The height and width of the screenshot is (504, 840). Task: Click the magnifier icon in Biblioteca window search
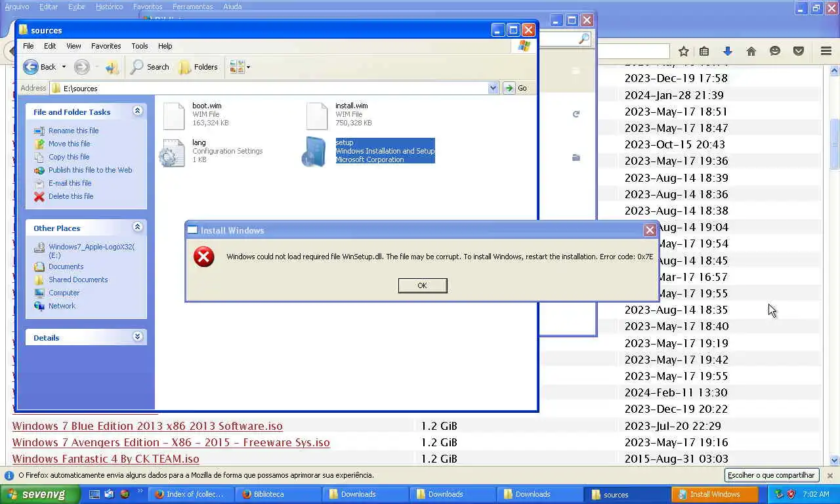pyautogui.click(x=583, y=39)
